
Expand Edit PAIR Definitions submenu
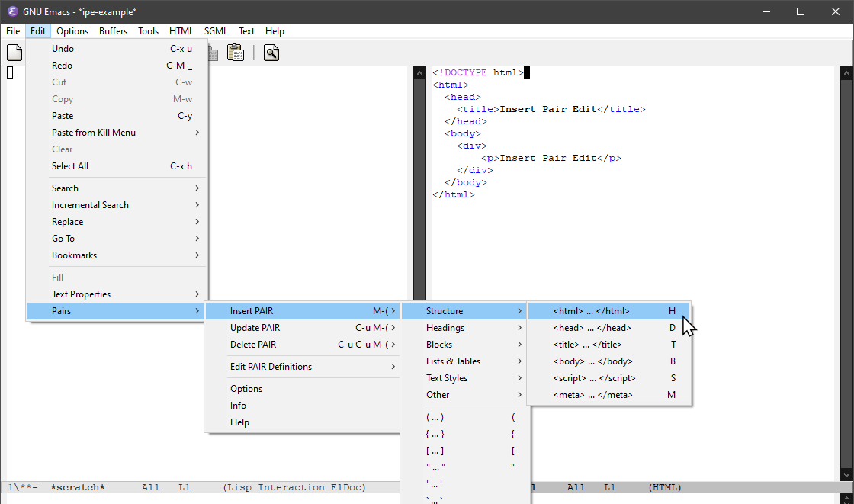pos(302,367)
